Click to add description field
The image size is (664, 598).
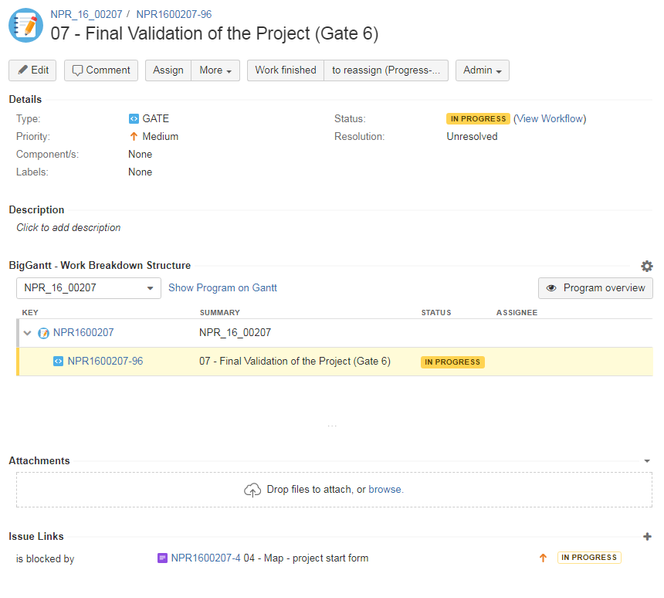69,228
